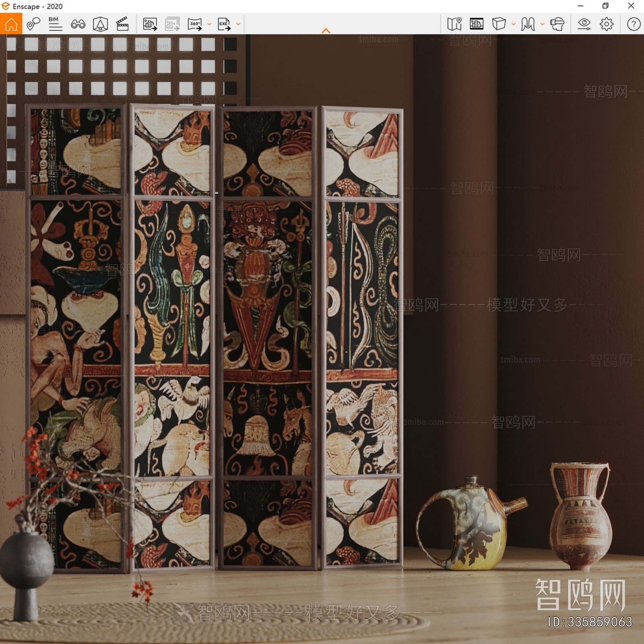This screenshot has width=644, height=644.
Task: Toggle the mini map icon
Action: tap(454, 24)
